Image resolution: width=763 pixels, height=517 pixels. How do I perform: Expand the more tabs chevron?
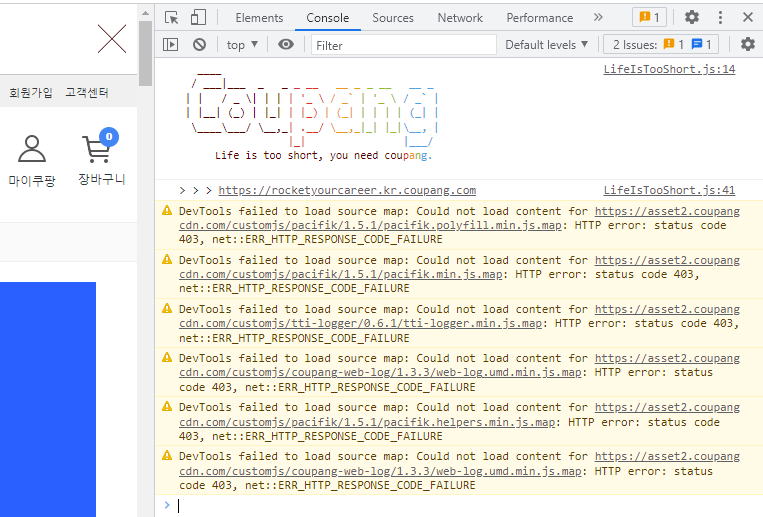tap(598, 18)
